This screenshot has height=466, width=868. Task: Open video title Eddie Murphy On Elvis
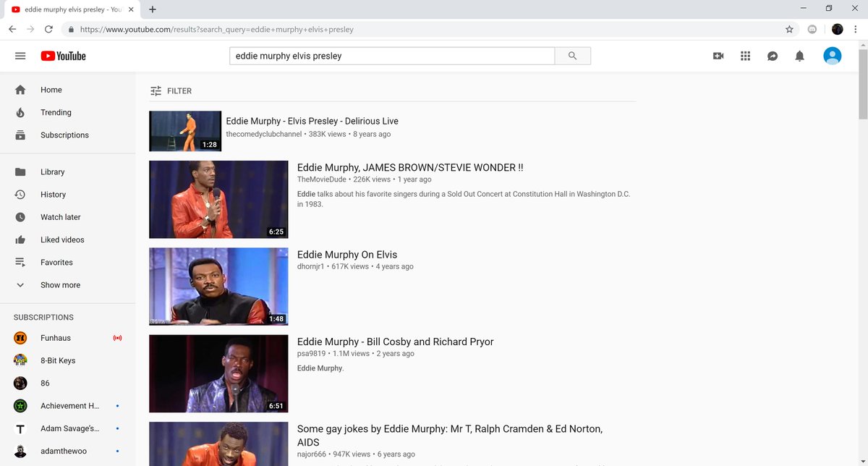coord(347,255)
